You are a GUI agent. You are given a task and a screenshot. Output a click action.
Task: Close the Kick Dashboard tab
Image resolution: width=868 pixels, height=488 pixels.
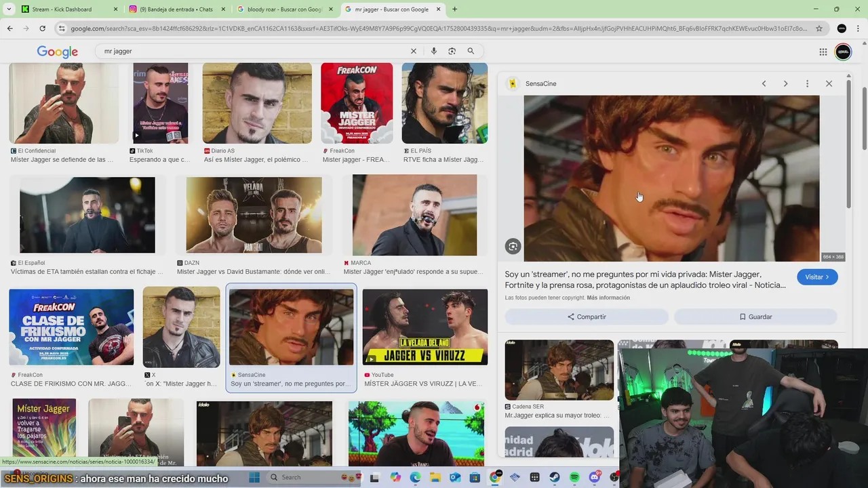pyautogui.click(x=115, y=9)
